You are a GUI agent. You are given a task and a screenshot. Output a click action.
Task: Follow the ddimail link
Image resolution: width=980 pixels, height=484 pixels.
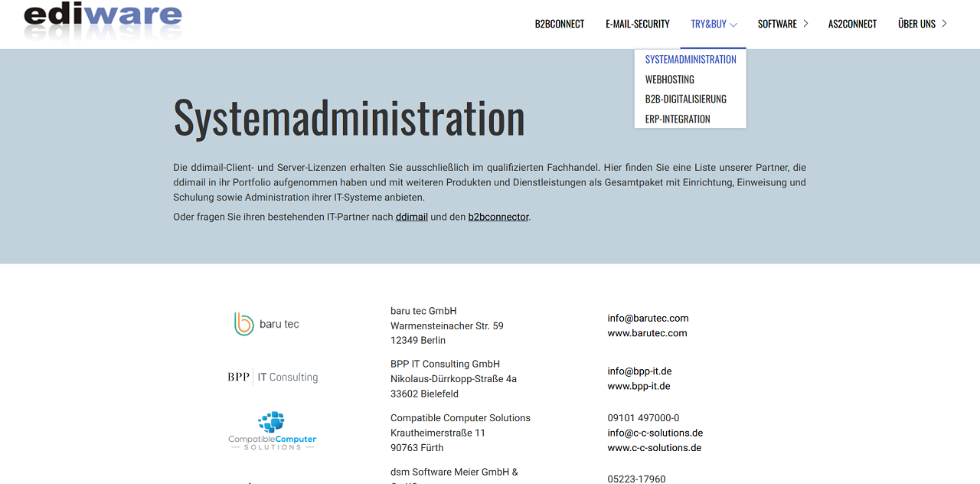coord(412,217)
